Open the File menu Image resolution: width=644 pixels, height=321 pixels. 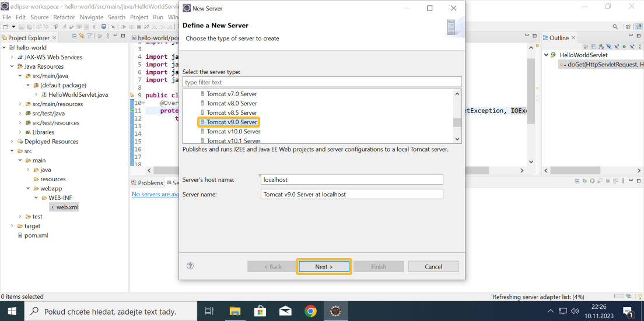click(x=6, y=17)
